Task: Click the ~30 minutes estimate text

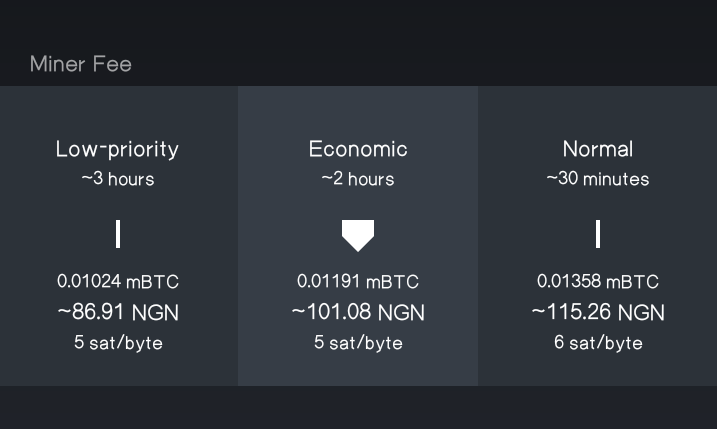Action: click(598, 179)
